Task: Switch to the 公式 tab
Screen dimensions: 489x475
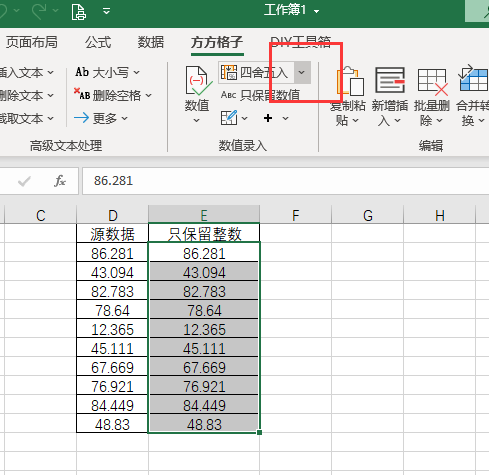Action: coord(98,43)
